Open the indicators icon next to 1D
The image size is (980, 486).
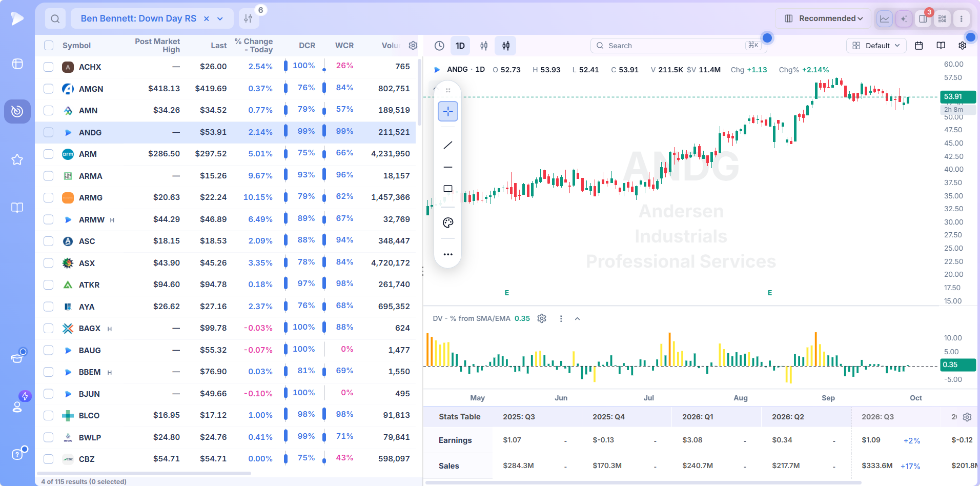click(x=484, y=46)
